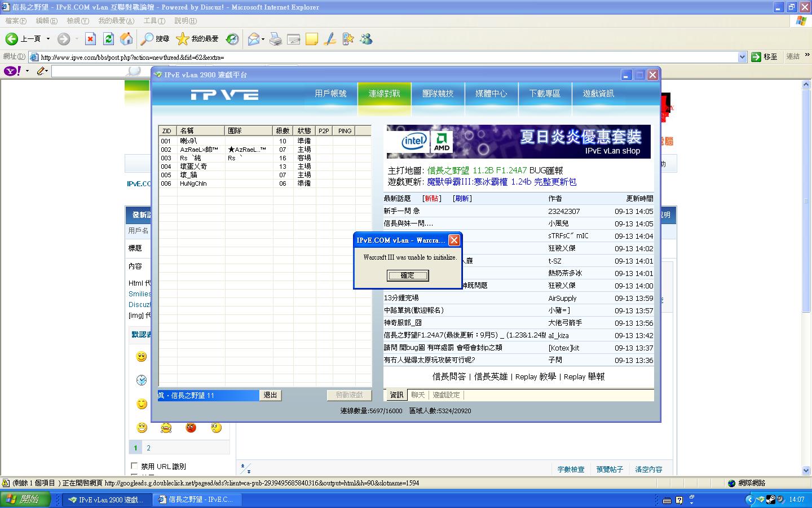Open the 聊天 tab in vLan panel
This screenshot has width=812, height=508.
tap(418, 395)
